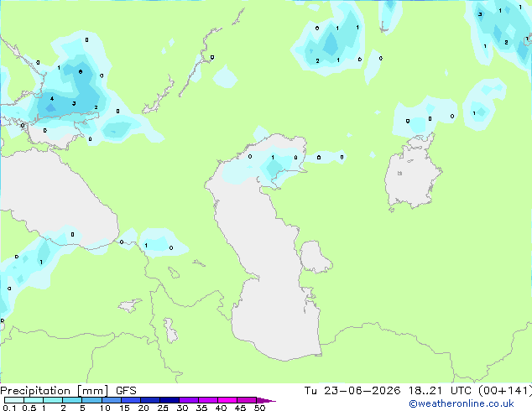Viewport: 532px width, 411px height.
Task: Click the Aral Sea on the map
Action: coord(412,173)
